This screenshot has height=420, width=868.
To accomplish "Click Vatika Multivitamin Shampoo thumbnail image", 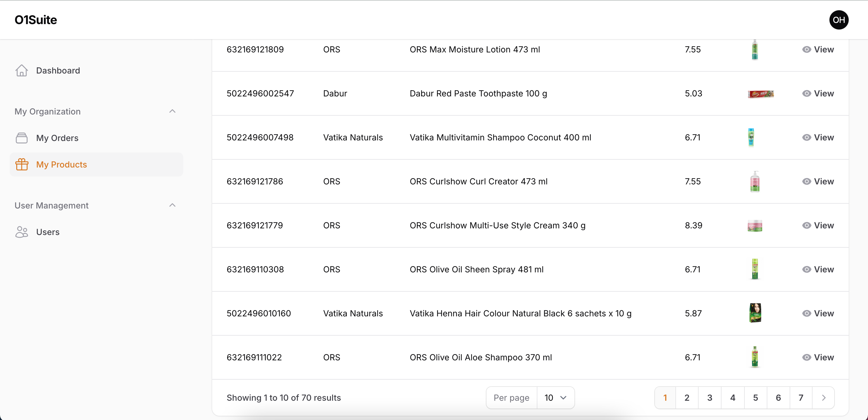I will tap(751, 137).
